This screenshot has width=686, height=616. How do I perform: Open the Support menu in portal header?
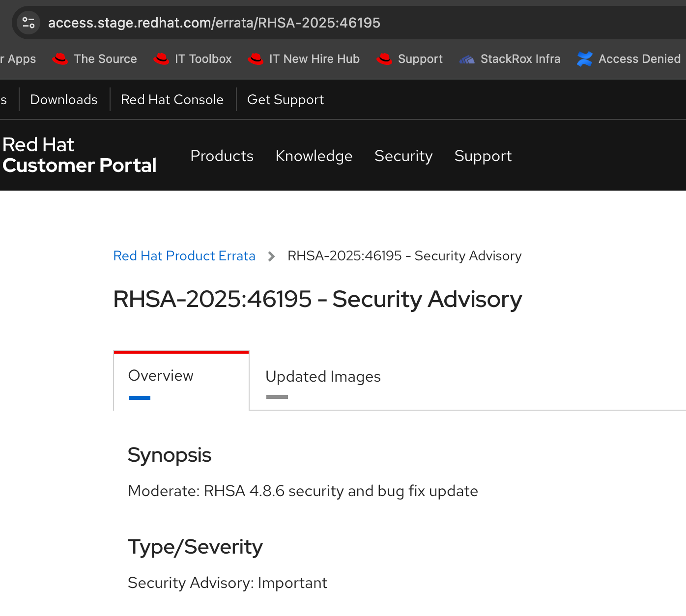coord(483,156)
